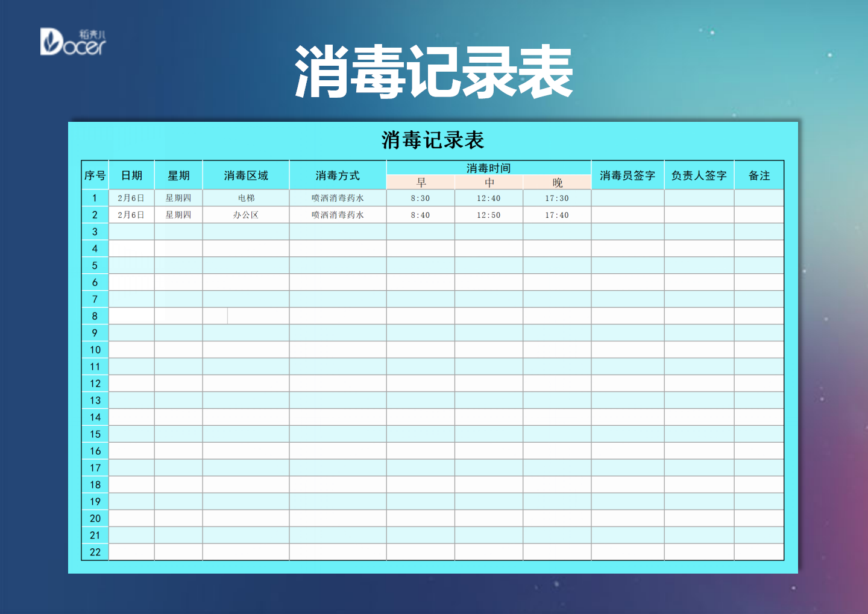Click the 中 sub-header cell
The width and height of the screenshot is (868, 614).
pos(489,182)
